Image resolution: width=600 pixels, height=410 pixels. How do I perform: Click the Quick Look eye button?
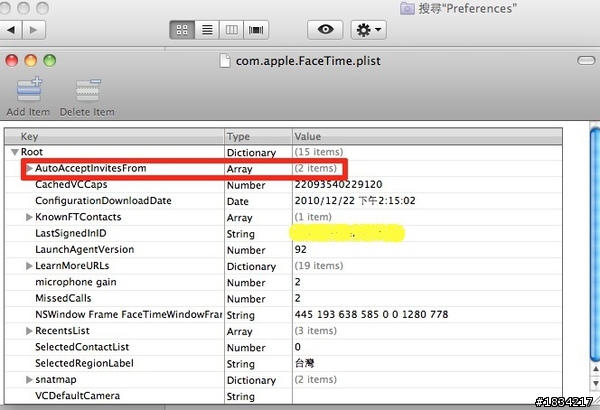click(x=325, y=29)
